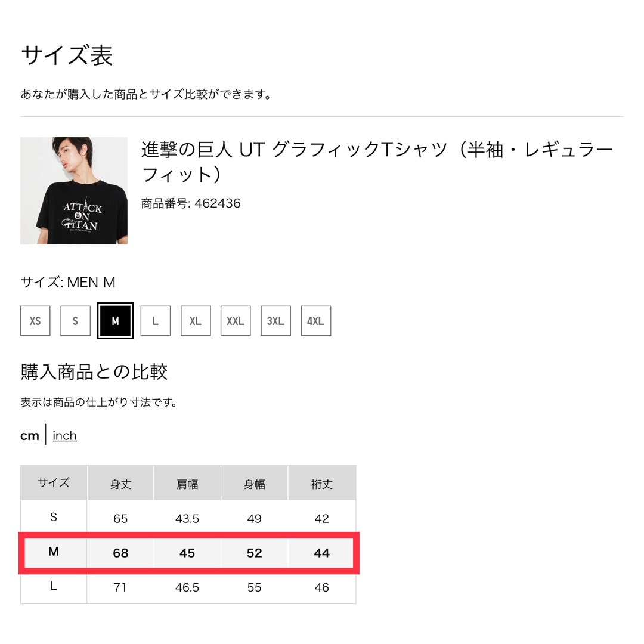The image size is (644, 644).
Task: Select the XS size button
Action: tap(35, 321)
